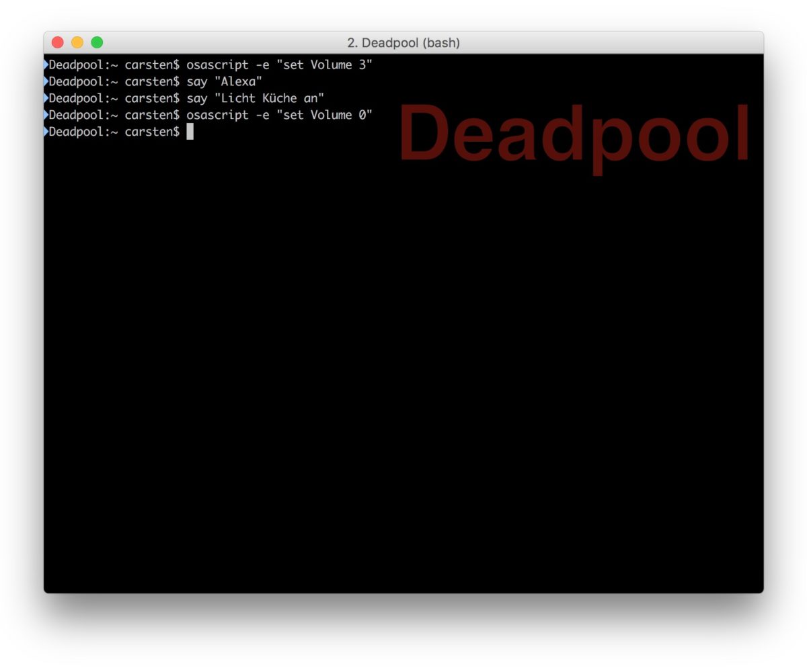807x672 pixels.
Task: Click the window title "2. Deadpool (bash)"
Action: coord(403,43)
